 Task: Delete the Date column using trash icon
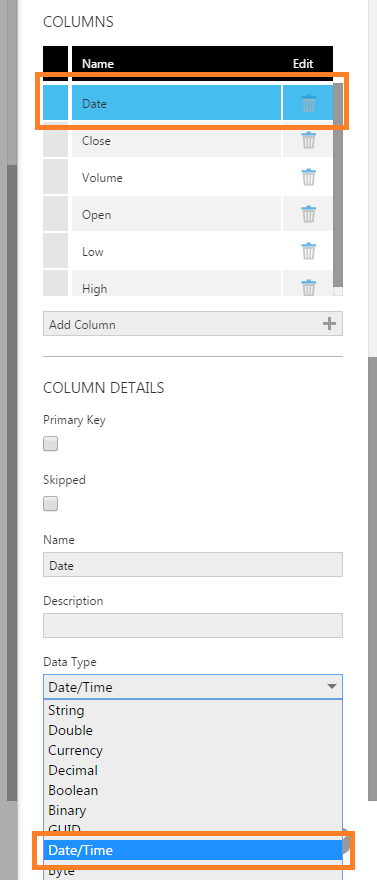[x=309, y=103]
